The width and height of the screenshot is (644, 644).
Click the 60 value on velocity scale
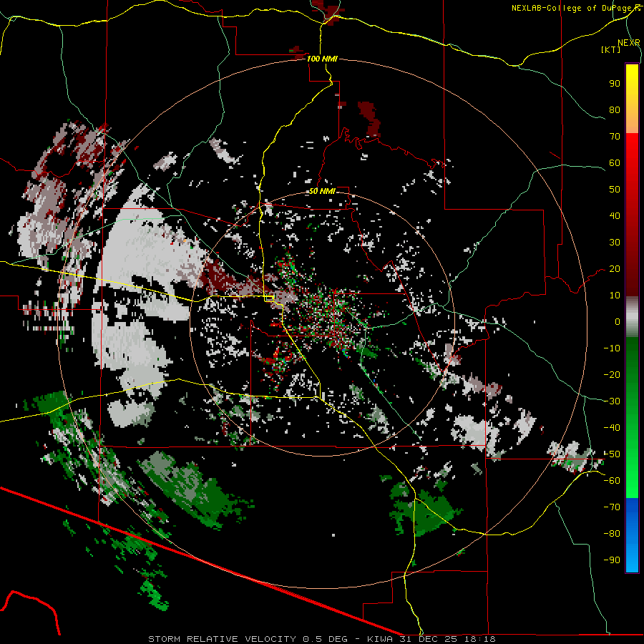tap(615, 163)
